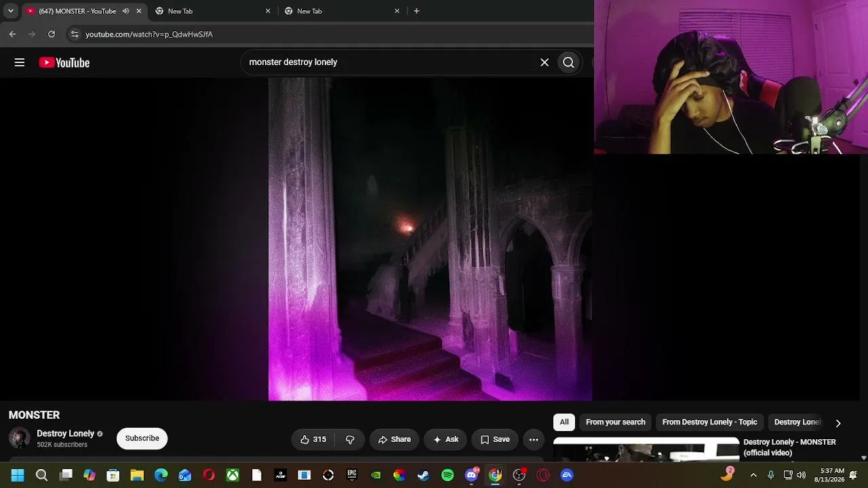Select 'From your search' filter chip

(616, 422)
